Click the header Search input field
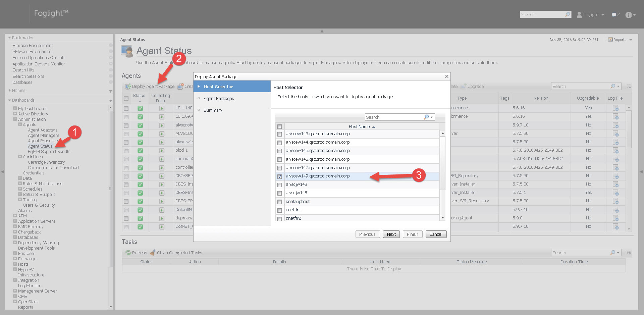The height and width of the screenshot is (315, 644). tap(542, 14)
